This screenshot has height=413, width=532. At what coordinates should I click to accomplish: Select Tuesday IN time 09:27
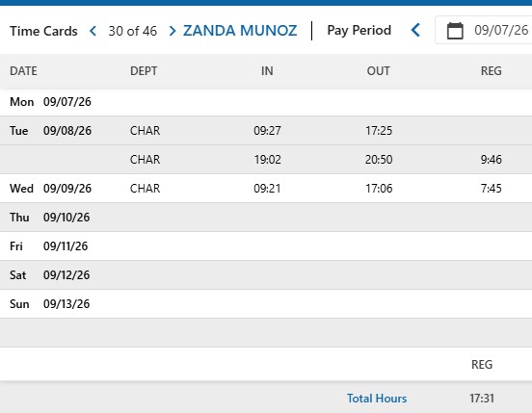(267, 131)
